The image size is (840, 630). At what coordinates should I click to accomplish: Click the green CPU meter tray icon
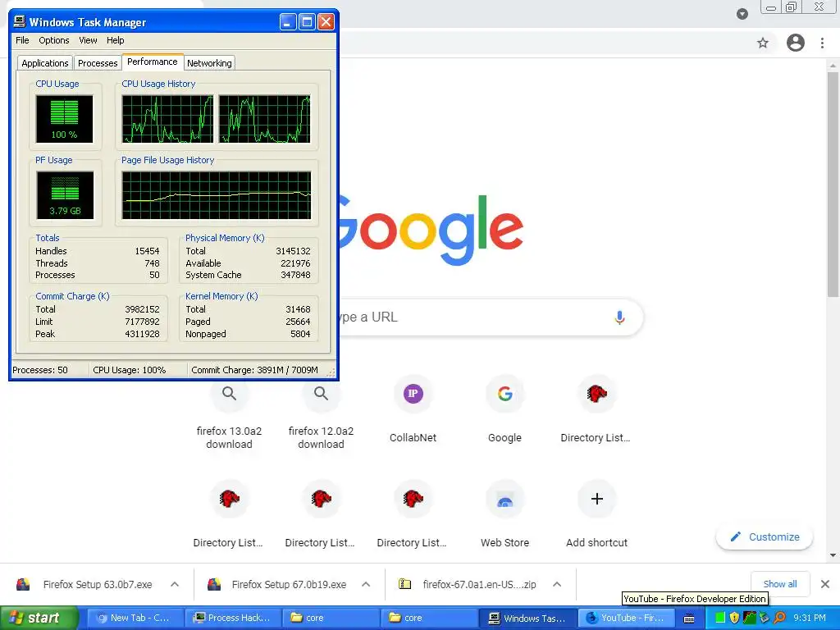pyautogui.click(x=720, y=618)
